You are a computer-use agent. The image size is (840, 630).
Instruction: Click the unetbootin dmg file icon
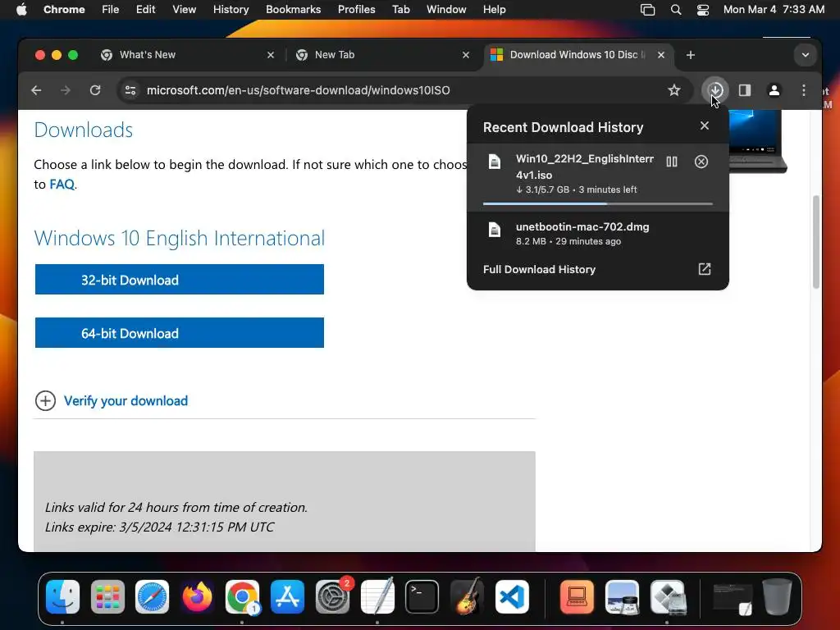[x=495, y=230]
